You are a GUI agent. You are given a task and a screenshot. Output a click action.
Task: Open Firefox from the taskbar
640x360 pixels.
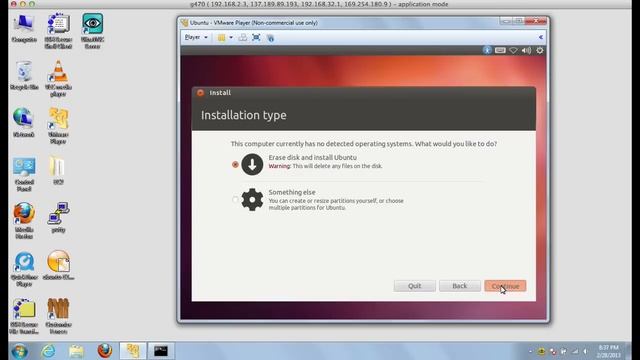tap(104, 351)
